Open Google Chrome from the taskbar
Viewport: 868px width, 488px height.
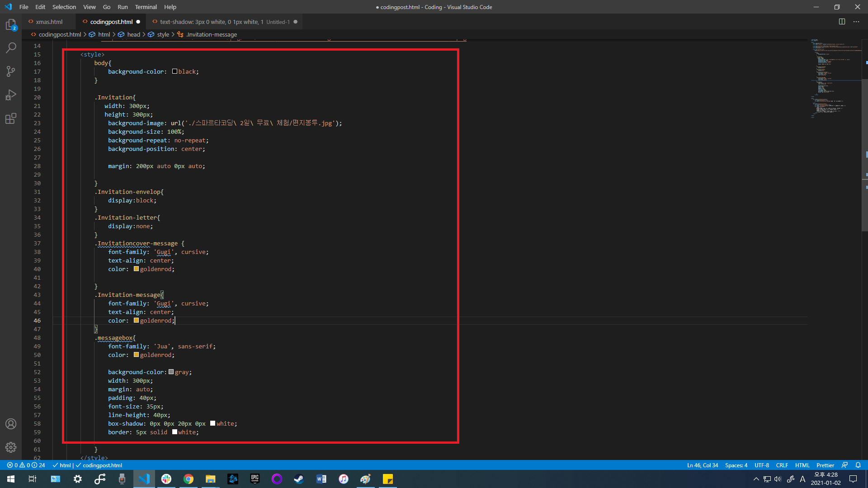tap(189, 479)
